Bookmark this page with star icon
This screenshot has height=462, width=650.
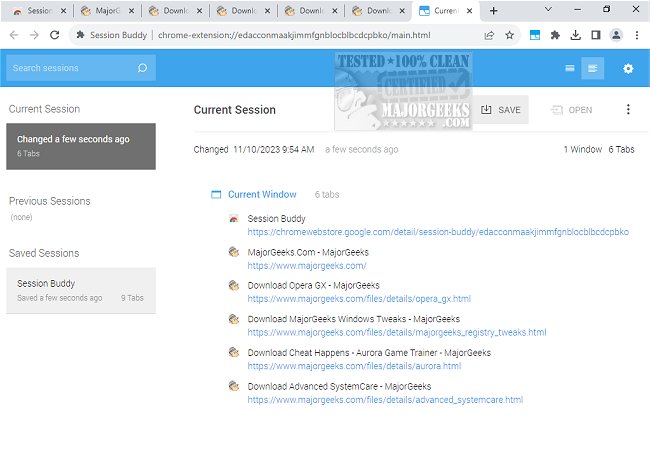point(509,34)
